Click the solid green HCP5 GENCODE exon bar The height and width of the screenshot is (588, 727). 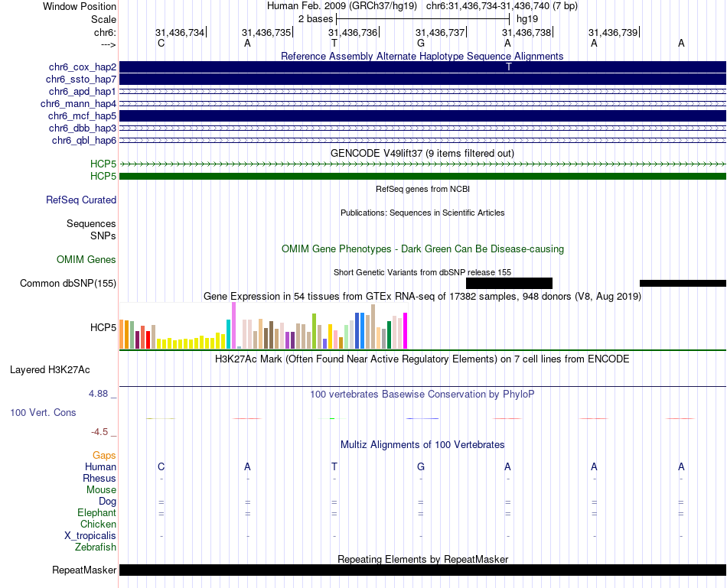422,176
